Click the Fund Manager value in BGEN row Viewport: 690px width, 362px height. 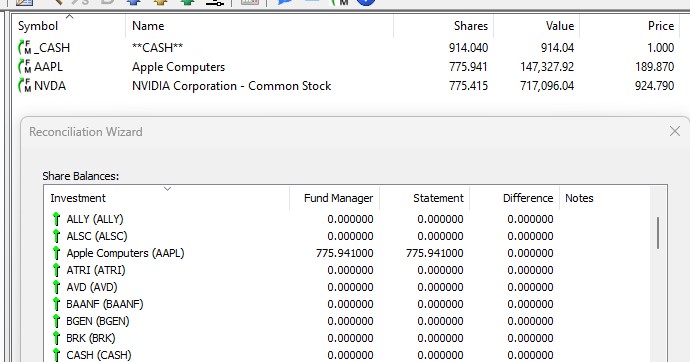(x=350, y=321)
